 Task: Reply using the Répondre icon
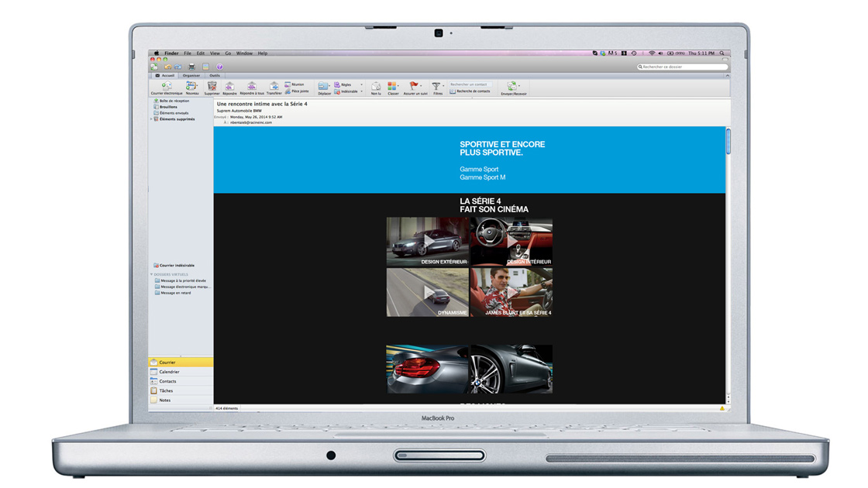click(x=229, y=86)
